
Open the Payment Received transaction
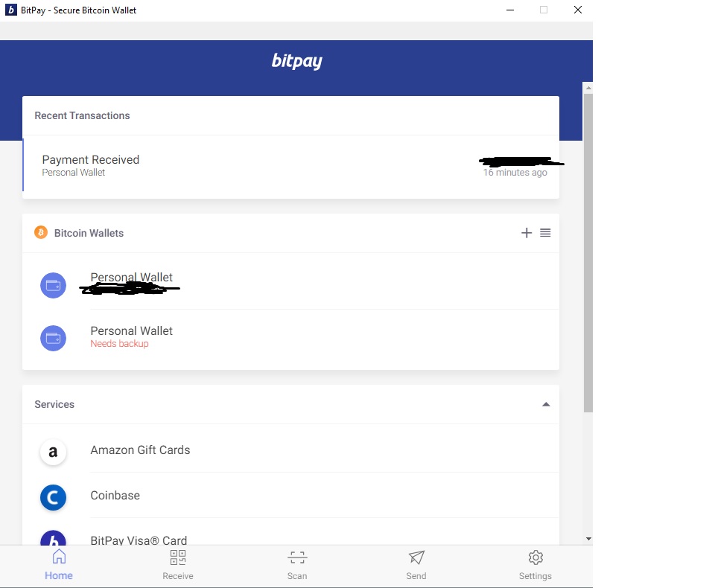point(291,167)
